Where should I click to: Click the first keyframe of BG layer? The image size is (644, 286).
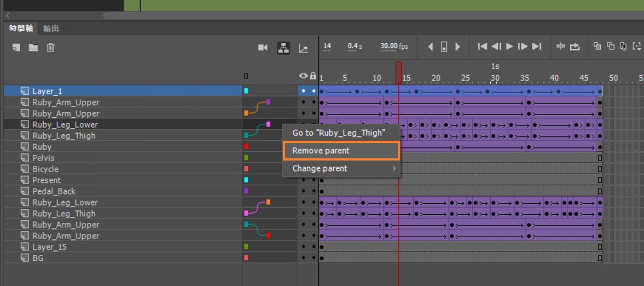[322, 258]
